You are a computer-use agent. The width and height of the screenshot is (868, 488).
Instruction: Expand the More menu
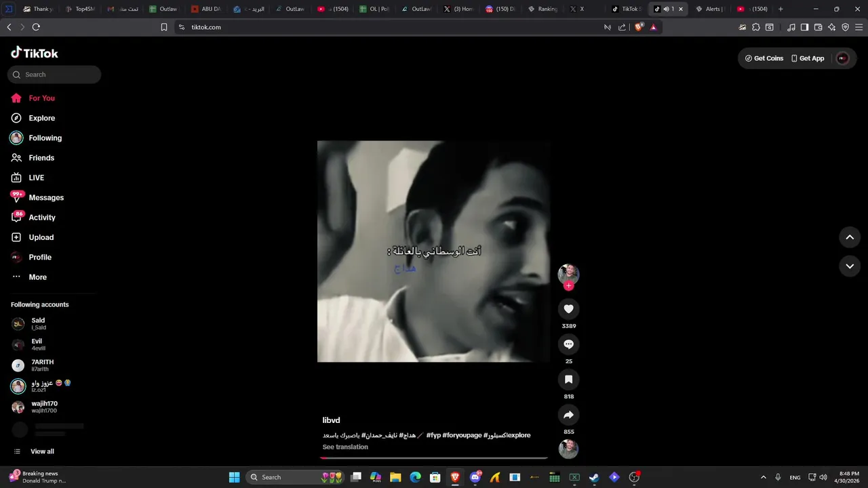coord(29,277)
